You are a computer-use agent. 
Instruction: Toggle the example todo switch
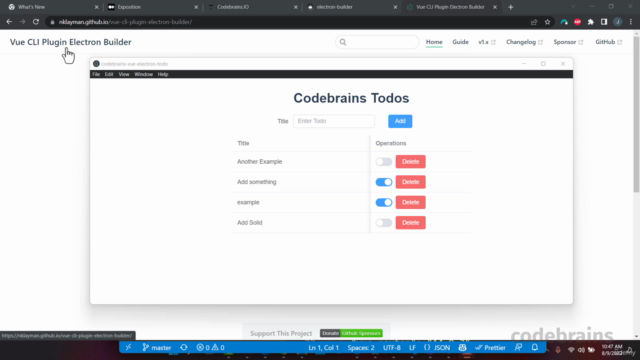(384, 202)
